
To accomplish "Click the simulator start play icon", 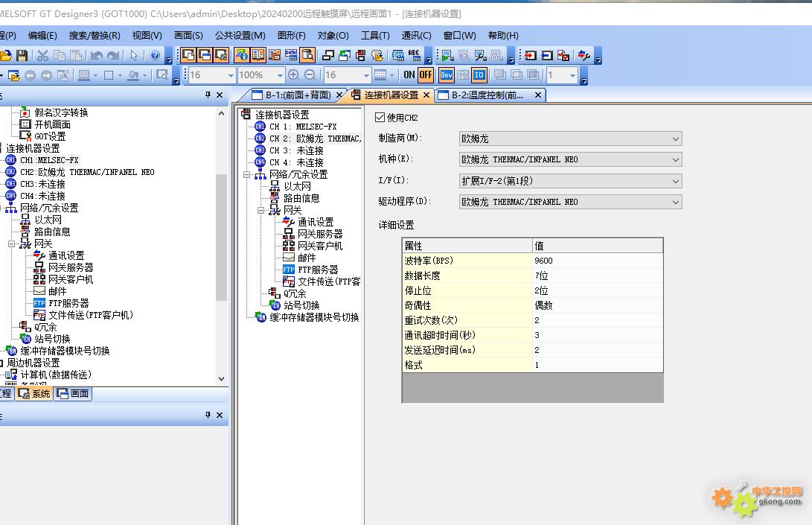I will click(x=447, y=55).
